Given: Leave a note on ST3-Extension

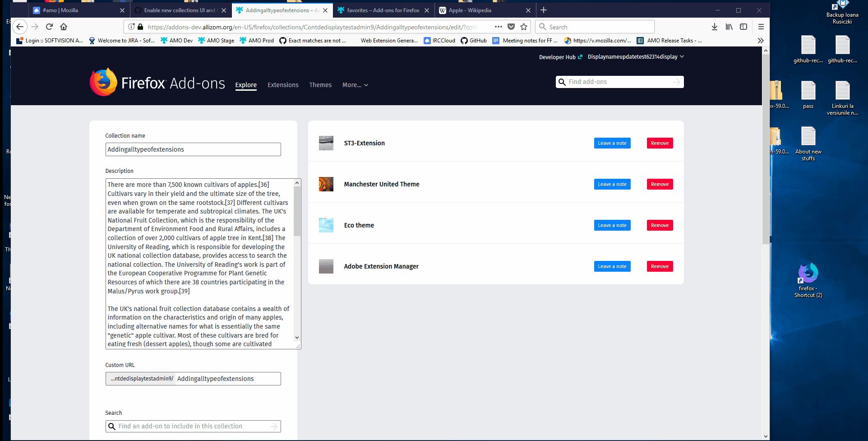Looking at the screenshot, I should click(x=612, y=143).
